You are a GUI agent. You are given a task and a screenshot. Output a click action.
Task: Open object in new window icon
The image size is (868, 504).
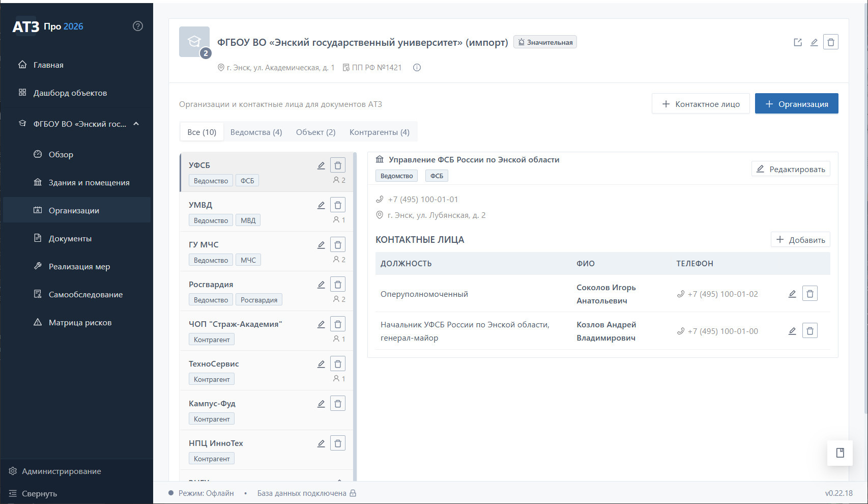(798, 42)
